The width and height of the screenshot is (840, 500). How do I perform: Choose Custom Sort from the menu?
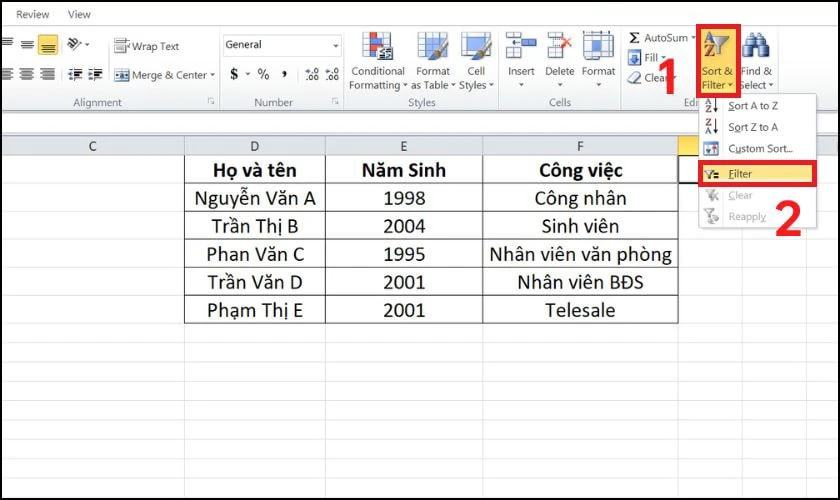758,148
